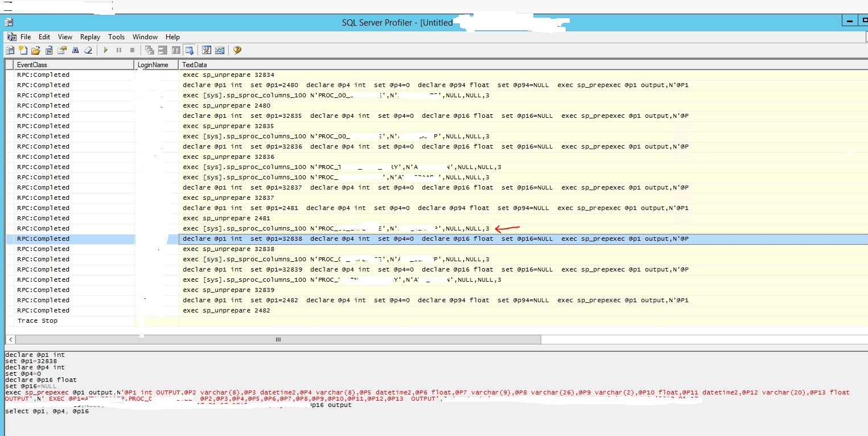Open the trace properties
The width and height of the screenshot is (868, 436).
click(x=61, y=50)
